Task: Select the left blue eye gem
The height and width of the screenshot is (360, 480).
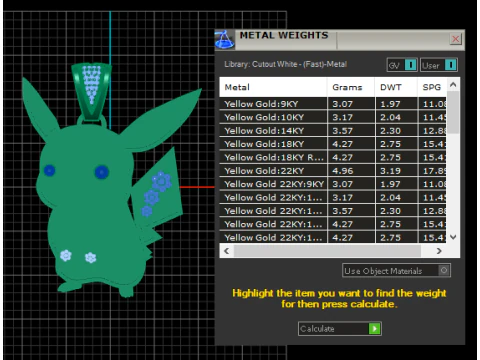Action: (x=50, y=171)
